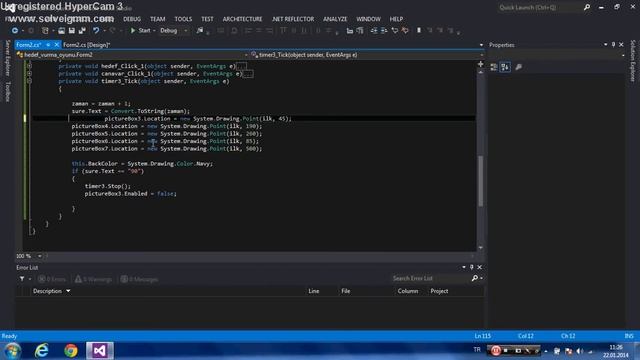Switch to Visual Studio taskbar button
640x360 pixels.
coord(100,351)
